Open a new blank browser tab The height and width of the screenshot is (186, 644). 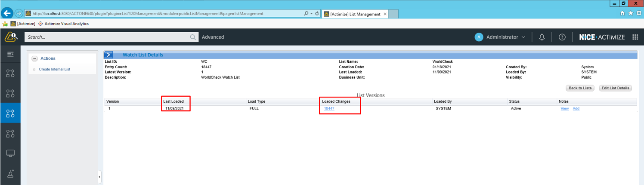coord(394,14)
